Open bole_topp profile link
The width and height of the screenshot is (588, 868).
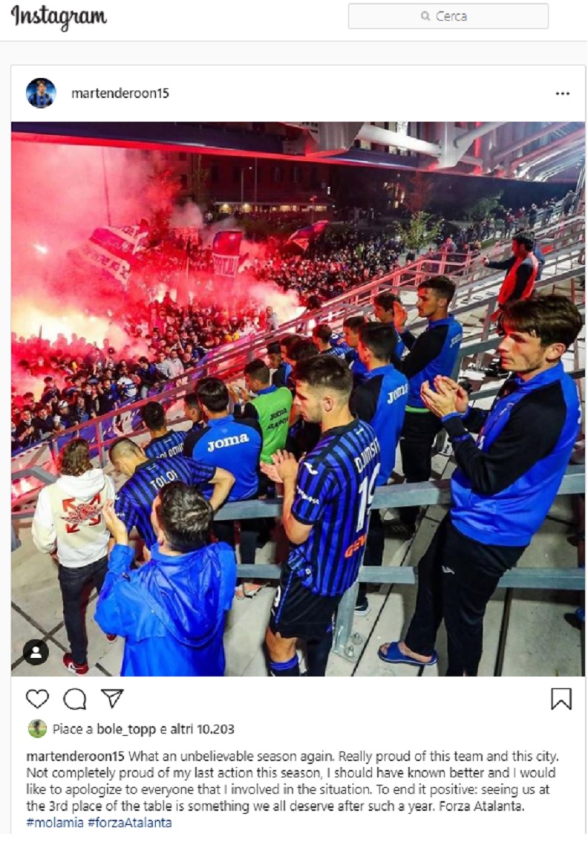tap(126, 729)
